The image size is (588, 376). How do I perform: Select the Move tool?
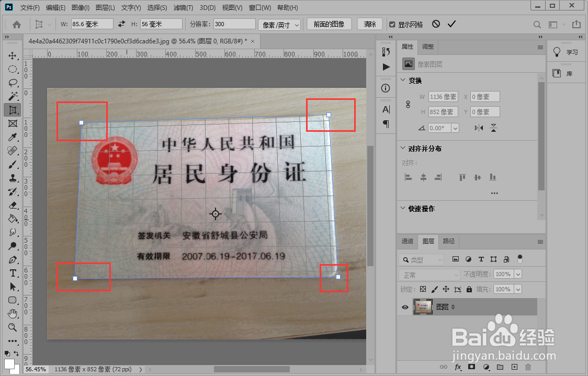tap(13, 55)
